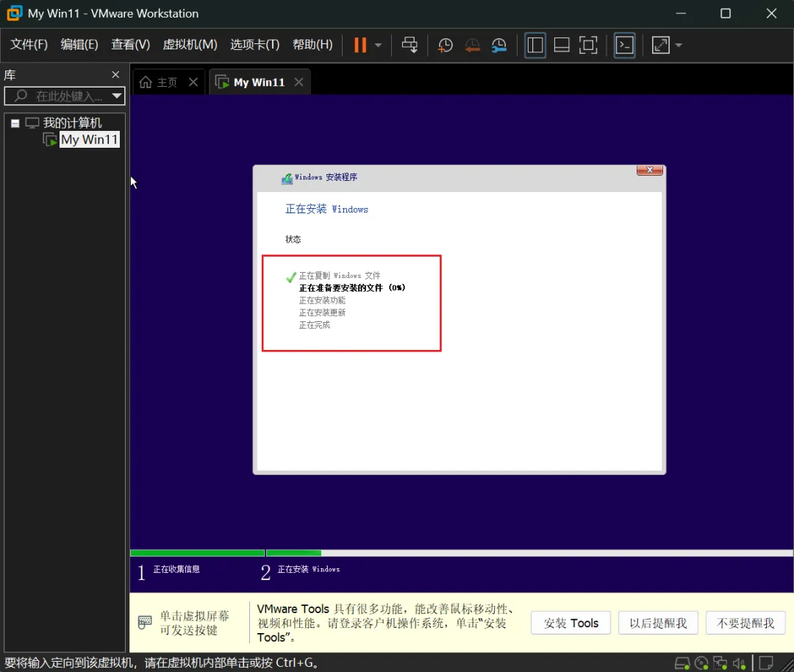The image size is (794, 672).
Task: Close the 主页 tab
Action: (193, 82)
